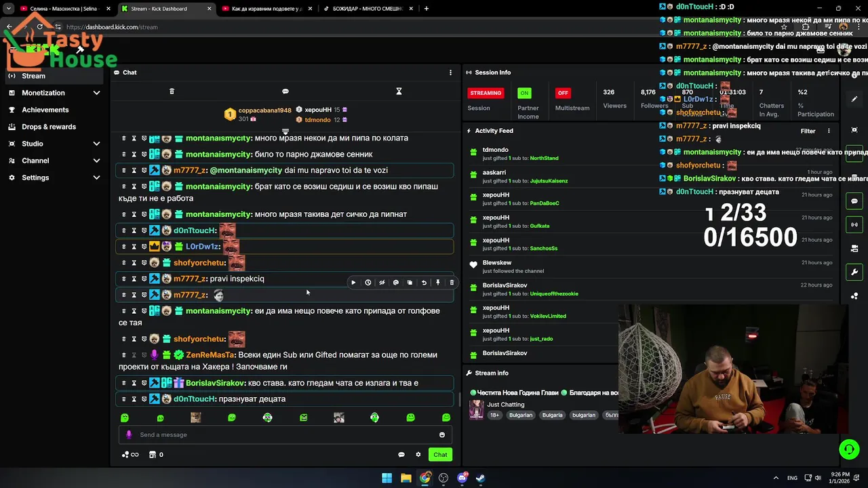Open Activity Feed three-dot menu
868x488 pixels.
click(x=829, y=131)
